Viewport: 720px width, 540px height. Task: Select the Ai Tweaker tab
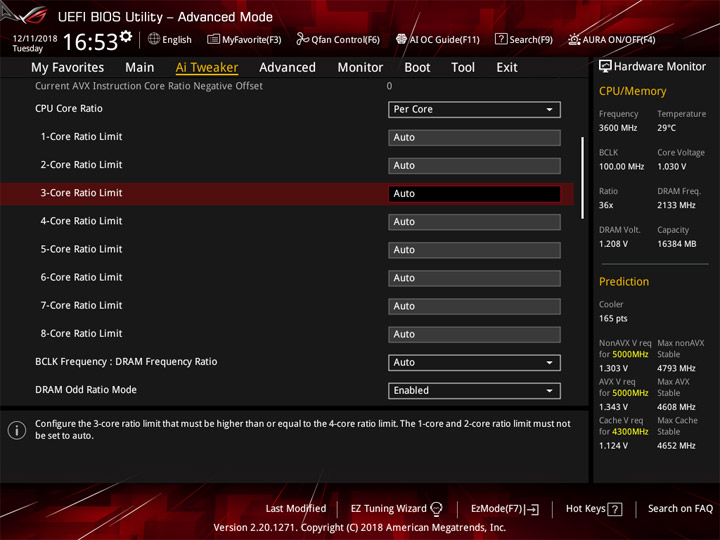[x=207, y=68]
